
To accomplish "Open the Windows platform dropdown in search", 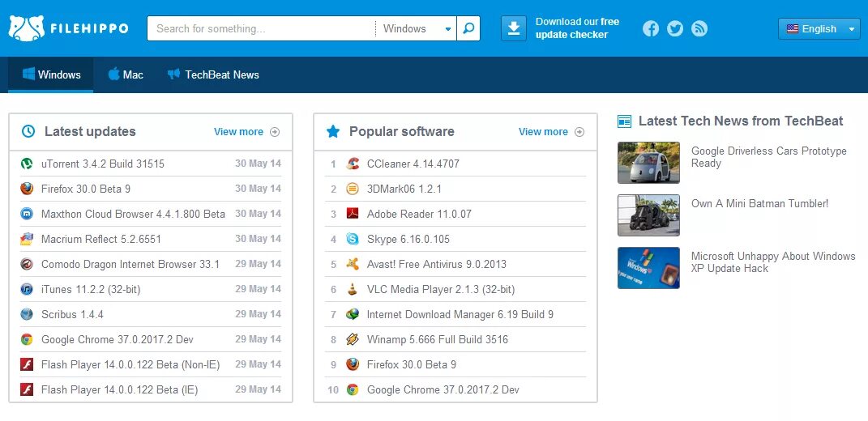I will (x=417, y=28).
